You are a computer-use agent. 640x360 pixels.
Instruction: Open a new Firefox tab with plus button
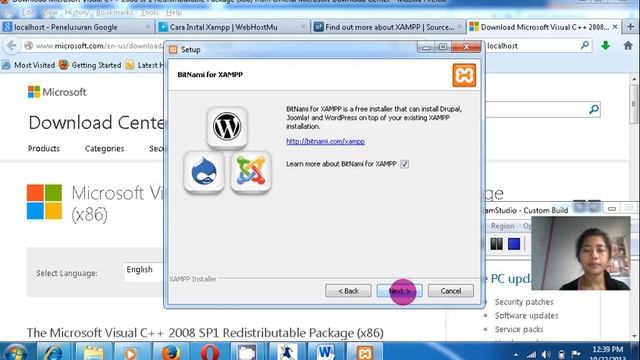click(x=630, y=27)
